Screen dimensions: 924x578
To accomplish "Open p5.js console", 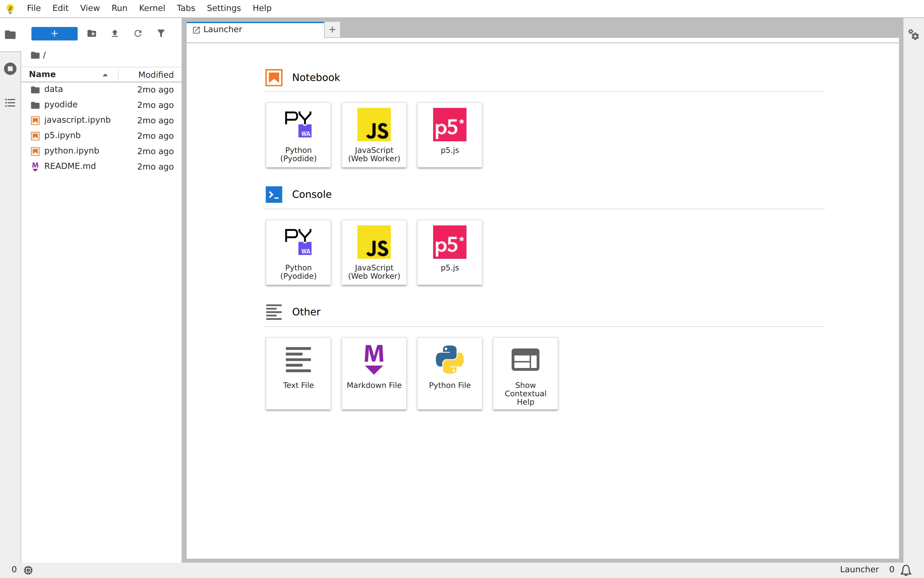I will pos(449,252).
